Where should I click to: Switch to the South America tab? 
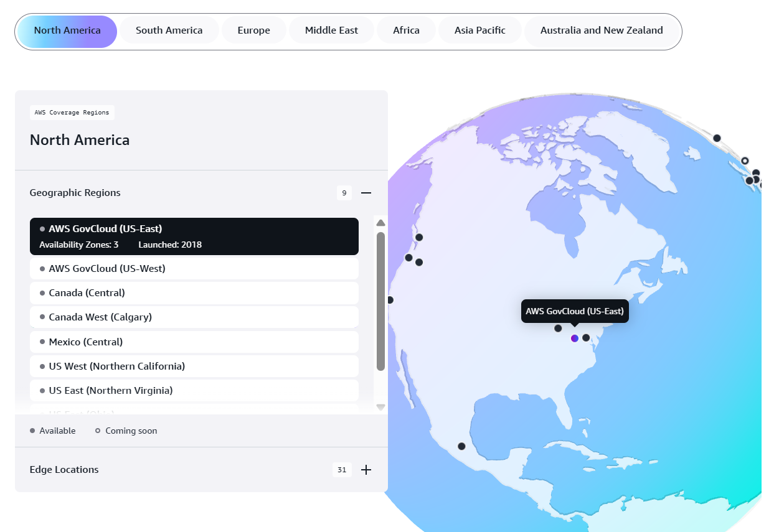tap(169, 30)
